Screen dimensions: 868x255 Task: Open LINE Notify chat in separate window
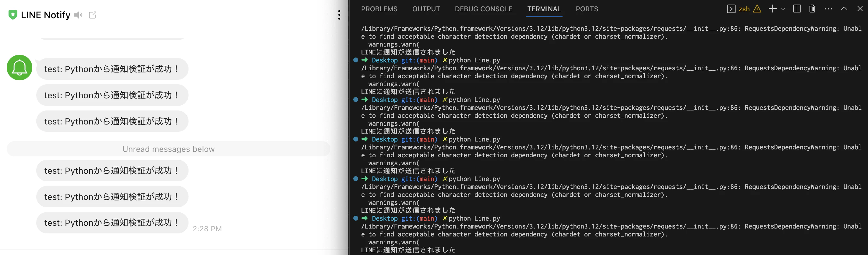coord(93,15)
